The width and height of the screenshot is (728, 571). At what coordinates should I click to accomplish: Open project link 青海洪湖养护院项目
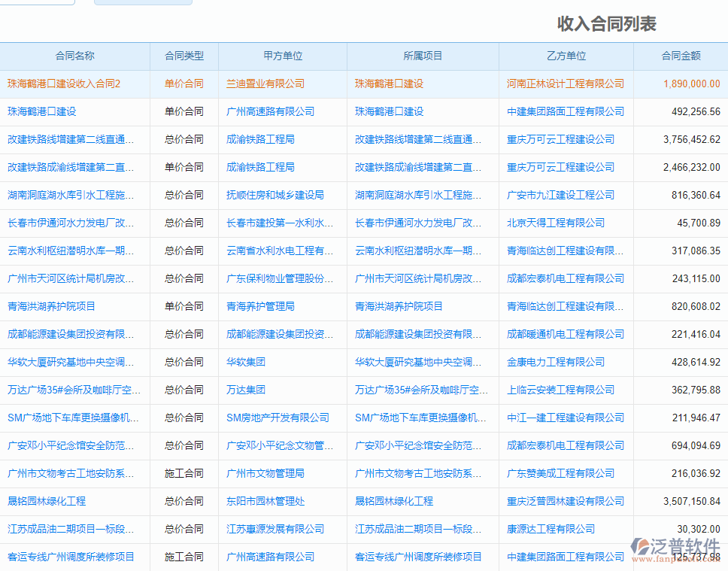pos(397,306)
